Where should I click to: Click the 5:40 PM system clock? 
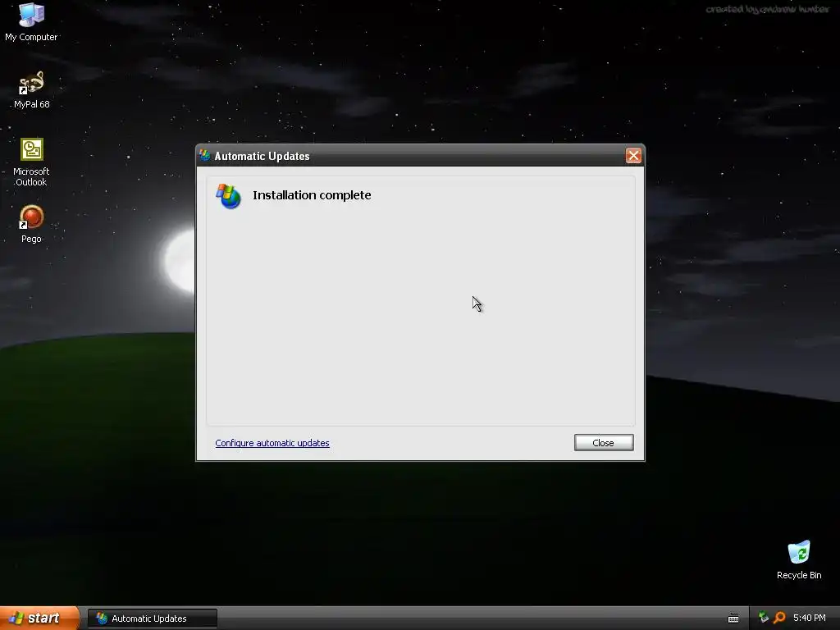810,618
